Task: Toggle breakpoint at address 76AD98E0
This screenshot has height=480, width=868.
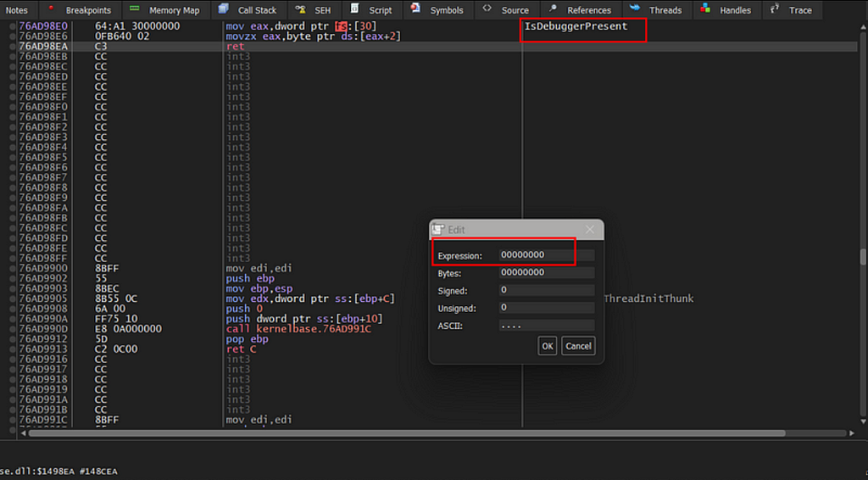Action: click(12, 26)
